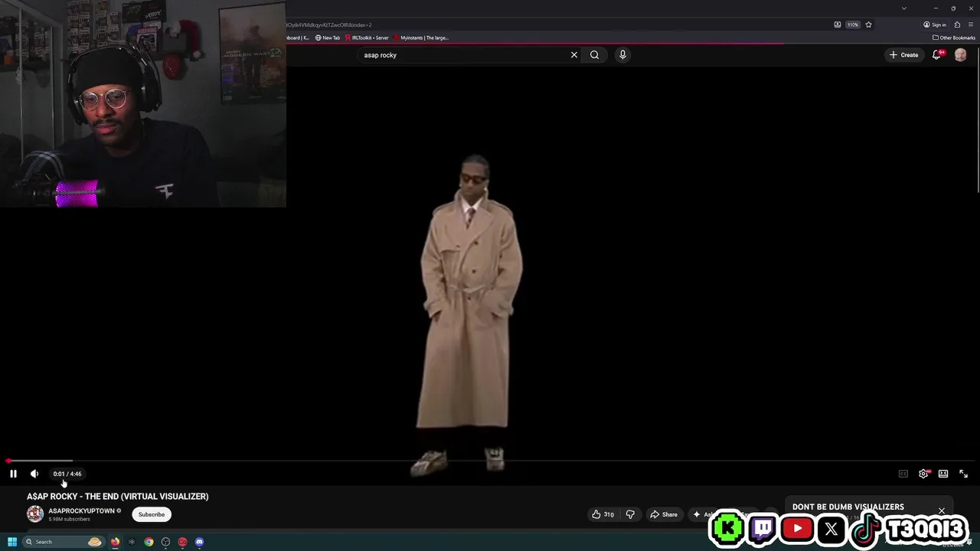Open Google Chrome from the taskbar
Screen dimensions: 980x551
click(x=149, y=542)
